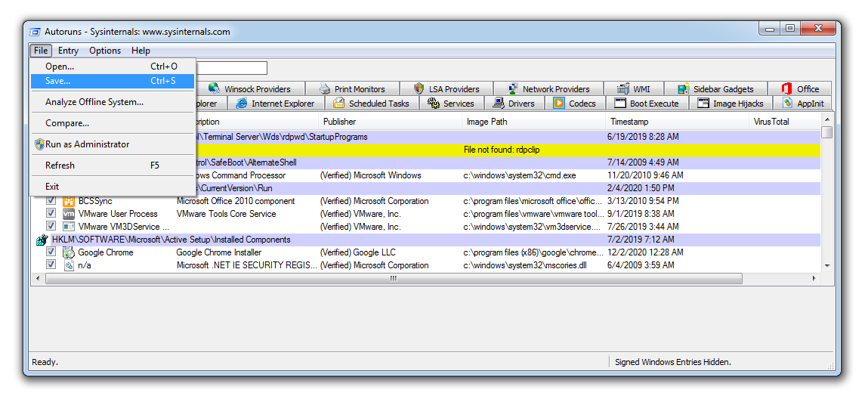Screen dimensions: 868x396
Task: Click the n/a entry file icon
Action: [69, 265]
